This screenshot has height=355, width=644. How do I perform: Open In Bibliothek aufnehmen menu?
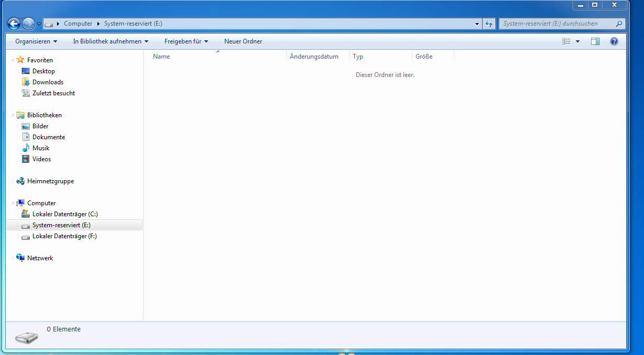(x=111, y=41)
